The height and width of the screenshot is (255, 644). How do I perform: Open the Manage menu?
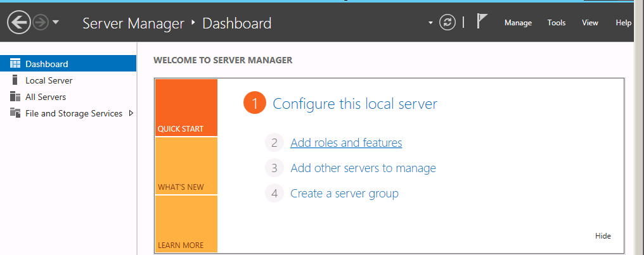[x=518, y=23]
